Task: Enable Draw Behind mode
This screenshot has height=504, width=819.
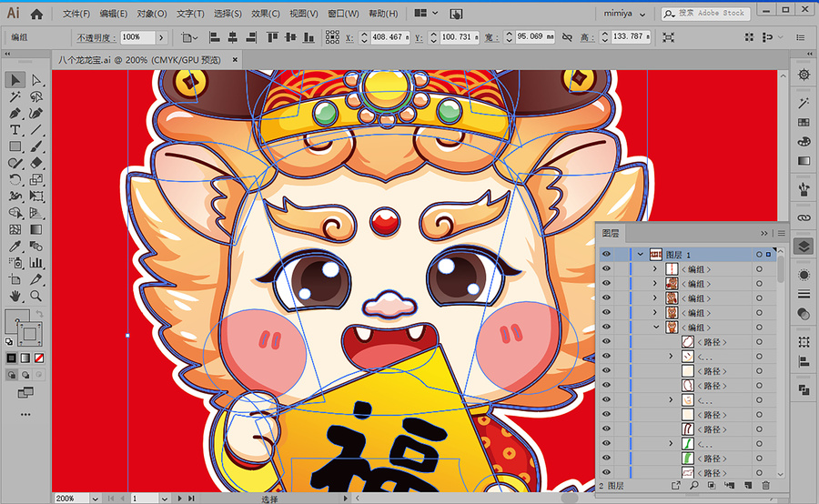Action: (25, 375)
